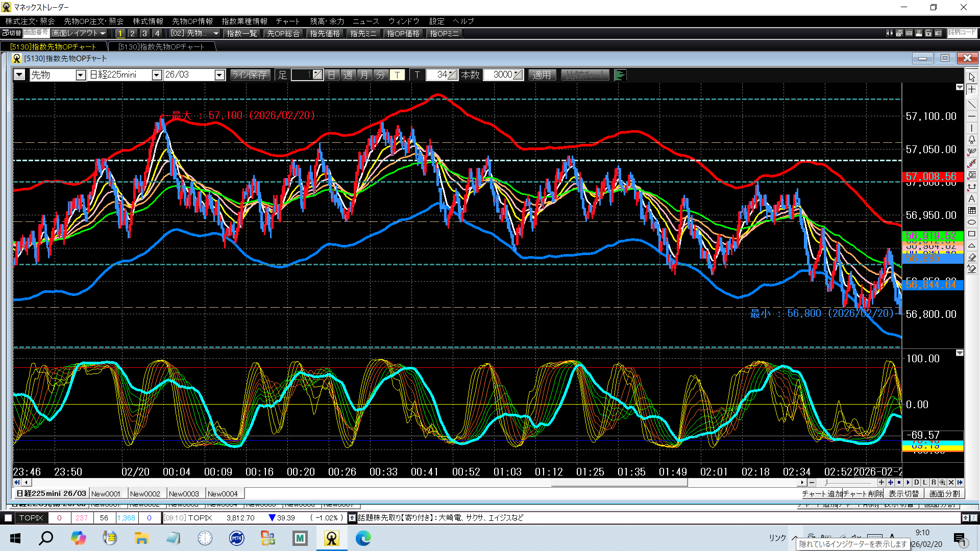Select the rectangle drawing tool
Image resolution: width=980 pixels, height=551 pixels.
tap(971, 234)
